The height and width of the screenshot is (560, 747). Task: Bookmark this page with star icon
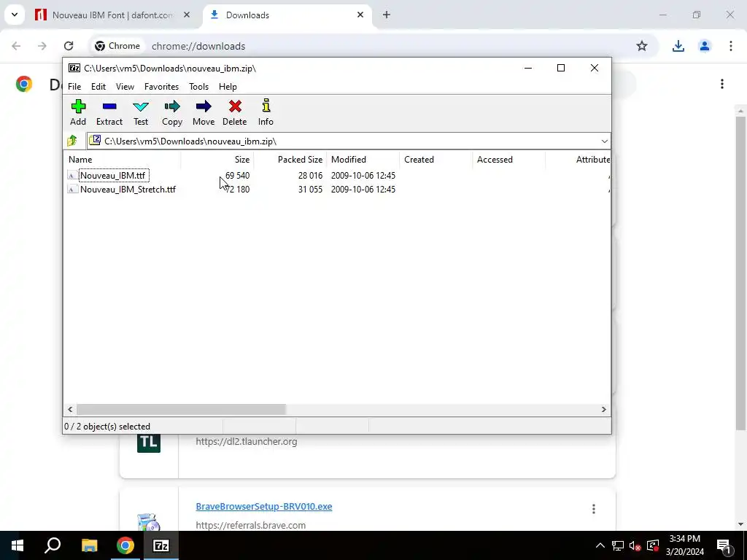click(x=642, y=46)
